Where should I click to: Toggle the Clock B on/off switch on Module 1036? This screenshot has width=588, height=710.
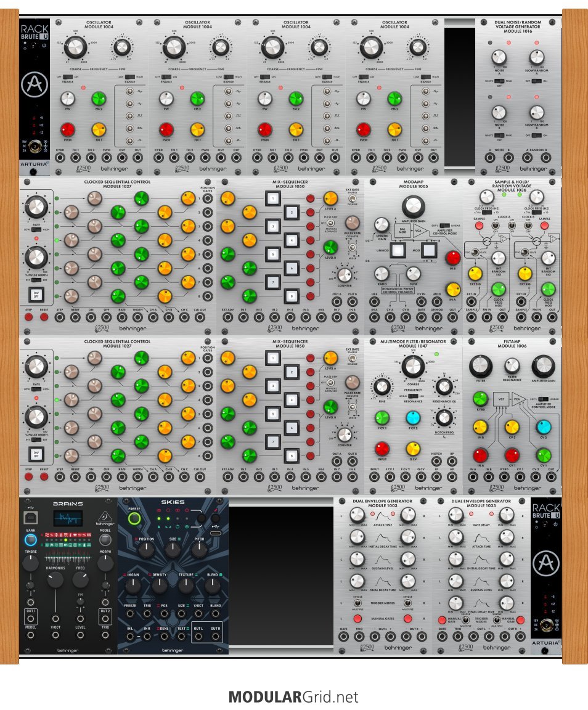pyautogui.click(x=528, y=225)
